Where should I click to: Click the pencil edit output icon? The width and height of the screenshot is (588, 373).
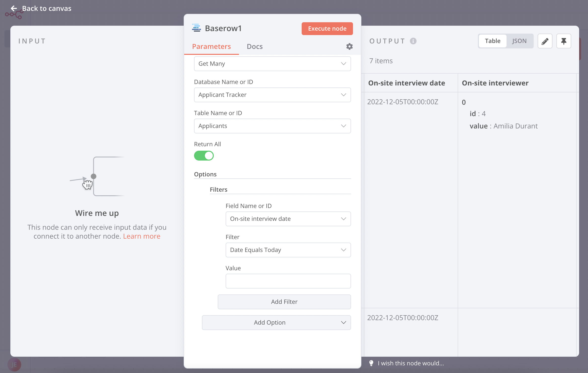[545, 41]
